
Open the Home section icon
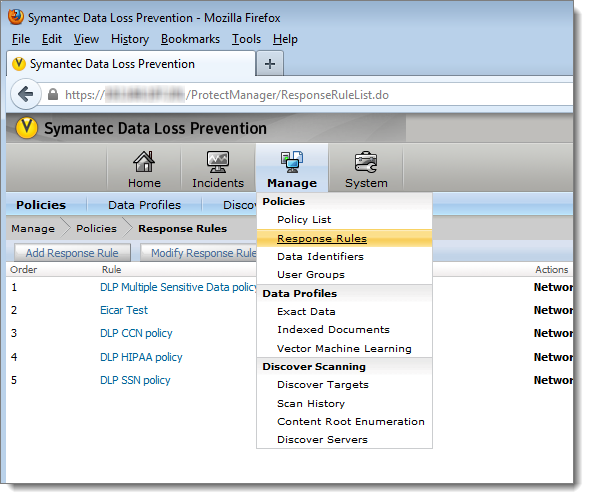pos(144,162)
